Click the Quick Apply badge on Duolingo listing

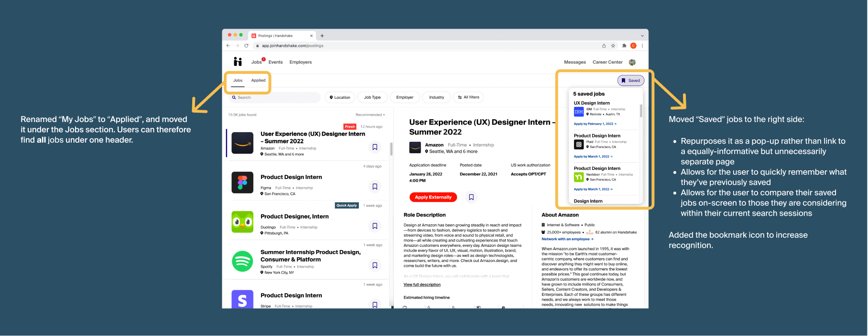(x=347, y=206)
